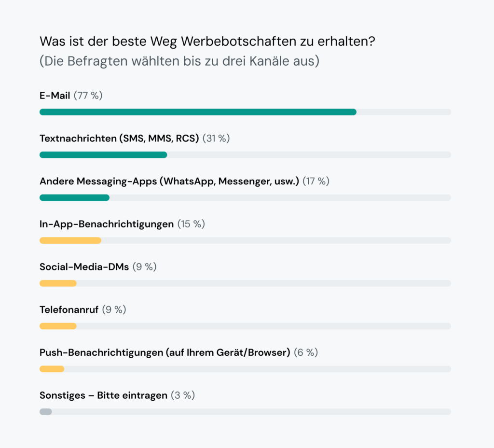Click the chart title about Werbebotschaften
Screen dimensions: 494x448
click(x=207, y=42)
